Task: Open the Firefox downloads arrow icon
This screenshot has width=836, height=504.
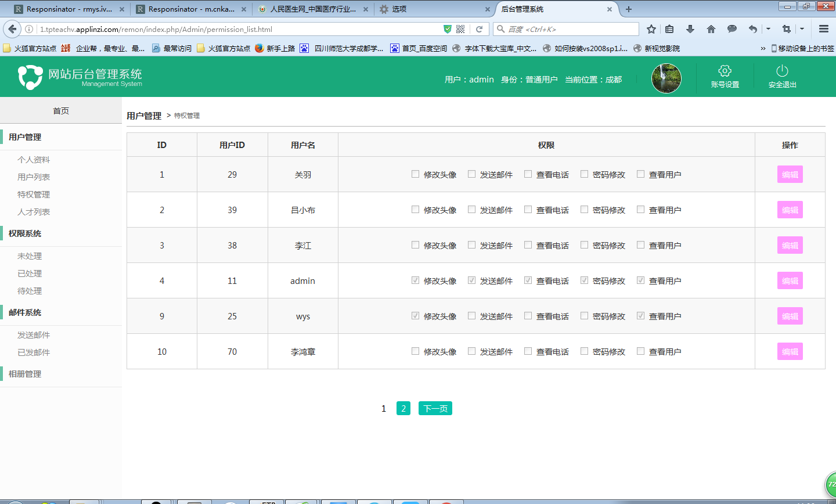Action: [690, 29]
